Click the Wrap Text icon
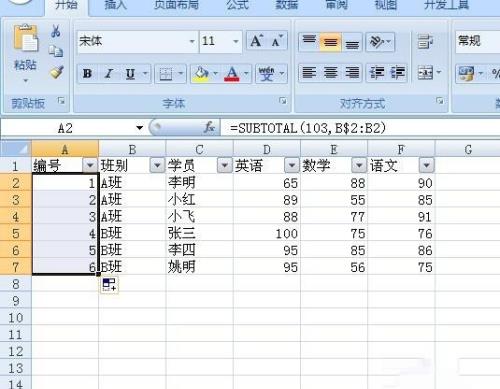The image size is (500, 389). click(425, 41)
